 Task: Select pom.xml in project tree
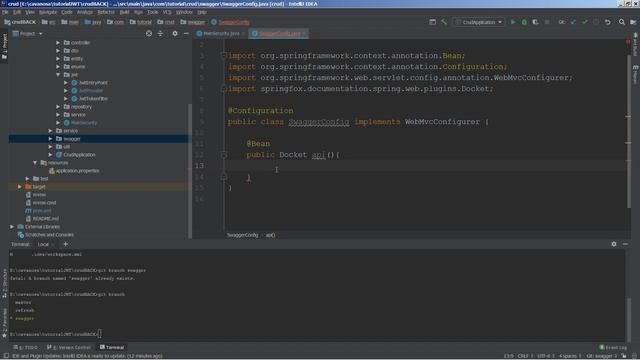(38, 211)
